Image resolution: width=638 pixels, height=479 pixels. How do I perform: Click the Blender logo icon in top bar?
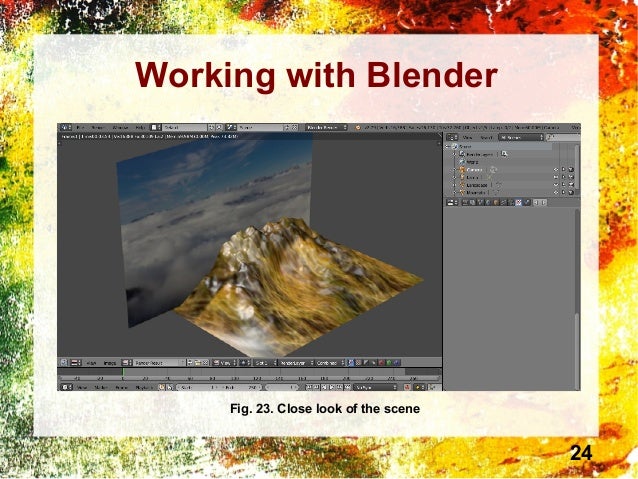[357, 127]
